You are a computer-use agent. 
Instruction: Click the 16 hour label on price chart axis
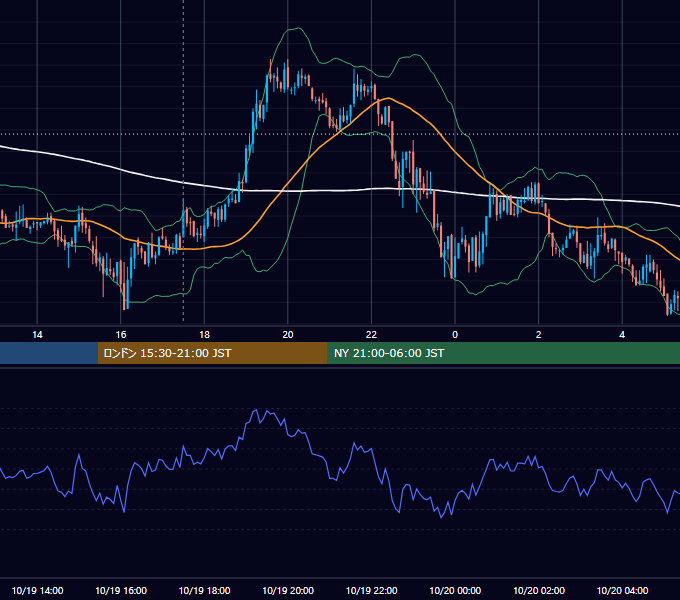(121, 335)
